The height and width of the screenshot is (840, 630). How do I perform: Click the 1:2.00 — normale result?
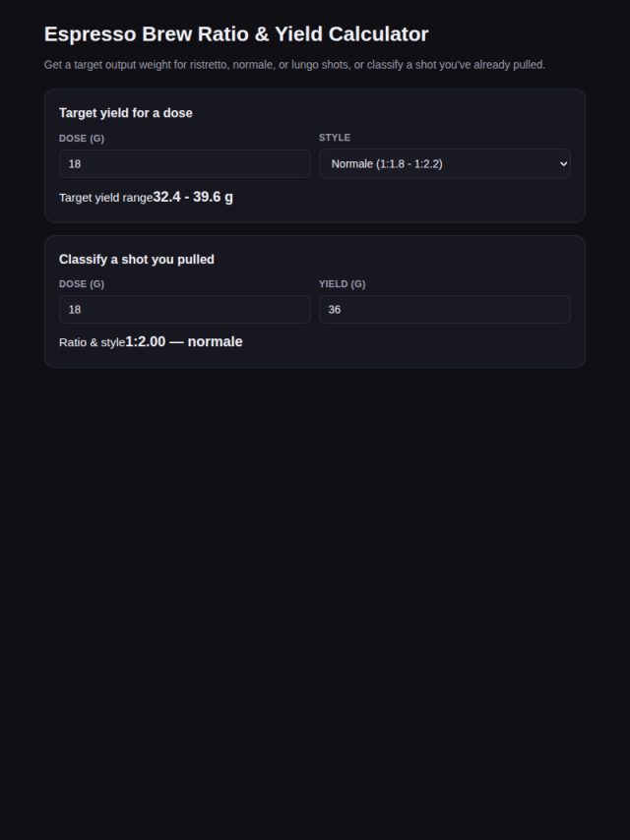184,341
